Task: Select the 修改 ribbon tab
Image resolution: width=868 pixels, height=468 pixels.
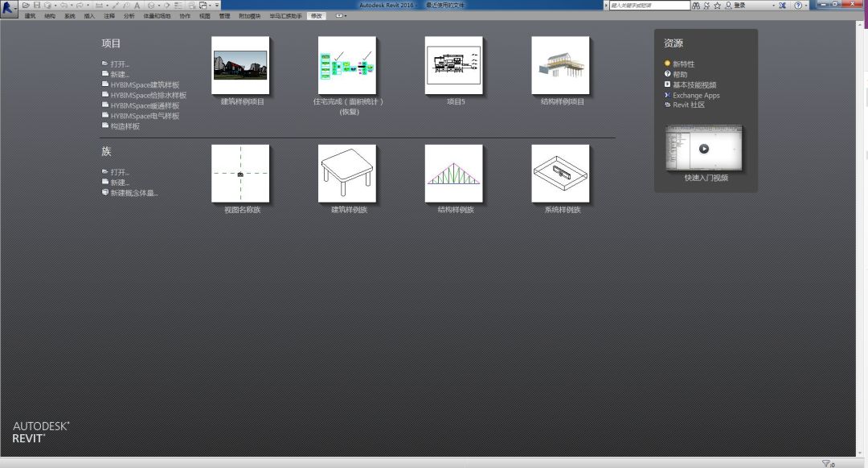Action: (x=317, y=16)
